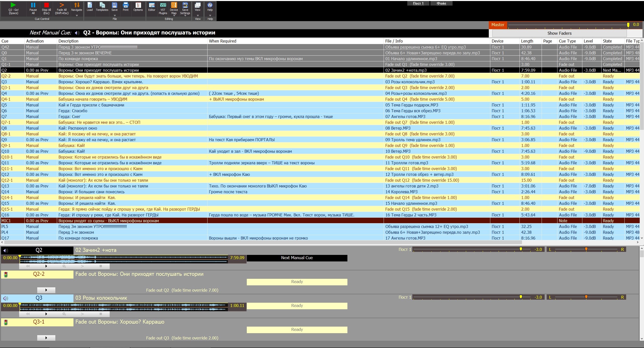Select cue Q7 Герда: Снег row
The width and height of the screenshot is (644, 348).
click(69, 117)
